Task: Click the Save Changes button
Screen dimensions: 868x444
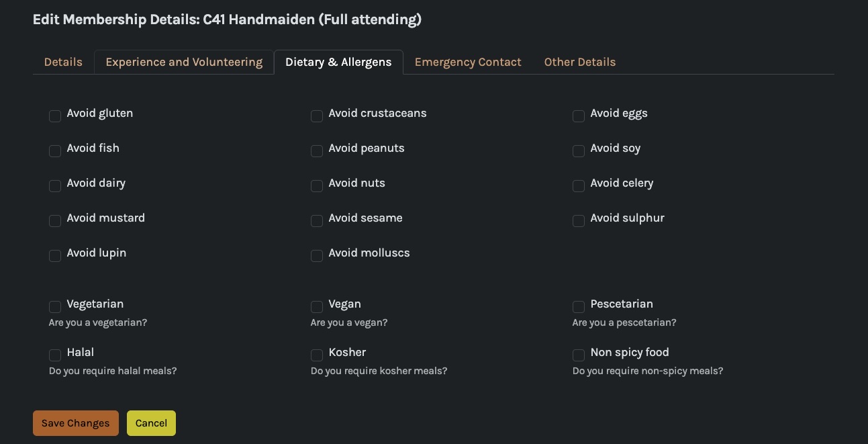Action: click(76, 423)
